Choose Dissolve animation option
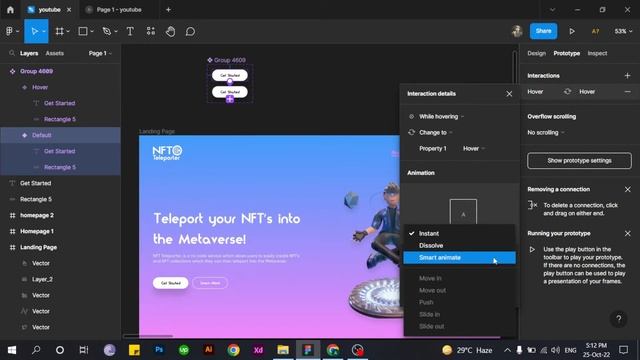 (x=460, y=245)
